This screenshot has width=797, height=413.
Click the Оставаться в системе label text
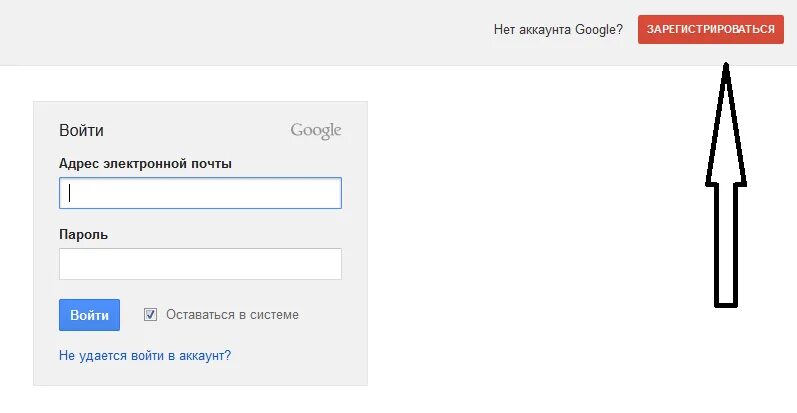[232, 314]
